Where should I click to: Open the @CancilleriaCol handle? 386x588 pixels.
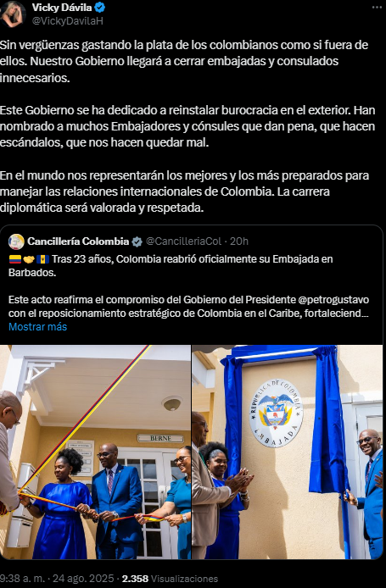coord(183,241)
